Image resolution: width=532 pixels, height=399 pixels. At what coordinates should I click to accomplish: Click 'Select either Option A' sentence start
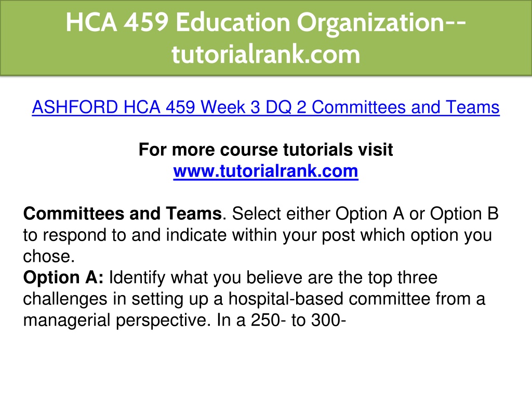coord(317,214)
